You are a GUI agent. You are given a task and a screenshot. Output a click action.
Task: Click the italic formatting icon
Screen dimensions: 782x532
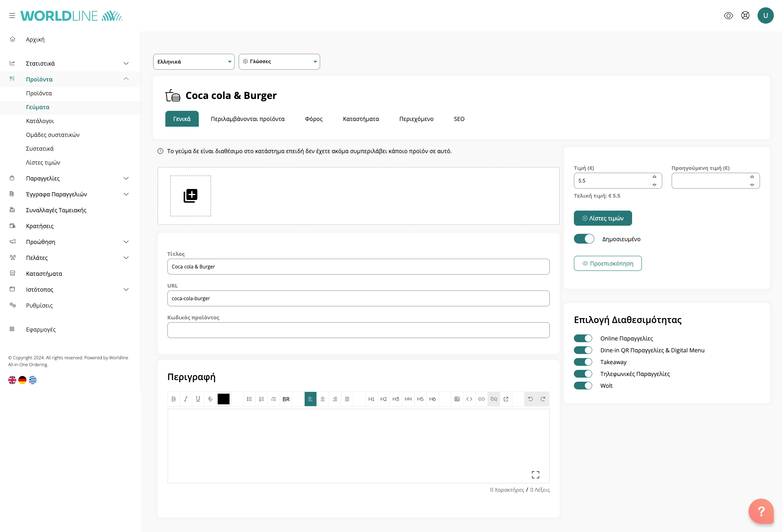(x=186, y=399)
